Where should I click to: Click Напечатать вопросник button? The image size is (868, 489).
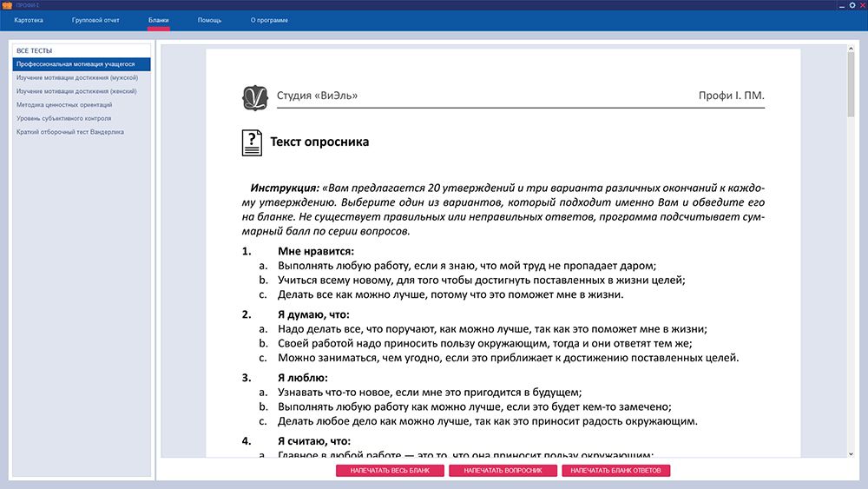pos(503,470)
